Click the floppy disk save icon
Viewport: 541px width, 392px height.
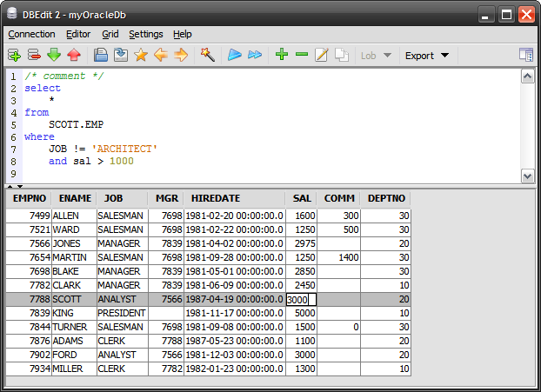(101, 55)
